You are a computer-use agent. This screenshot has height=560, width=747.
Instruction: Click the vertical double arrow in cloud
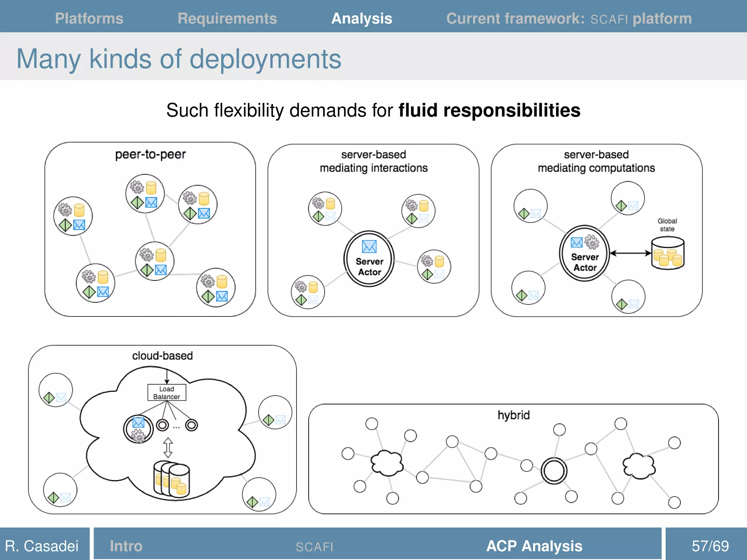168,448
